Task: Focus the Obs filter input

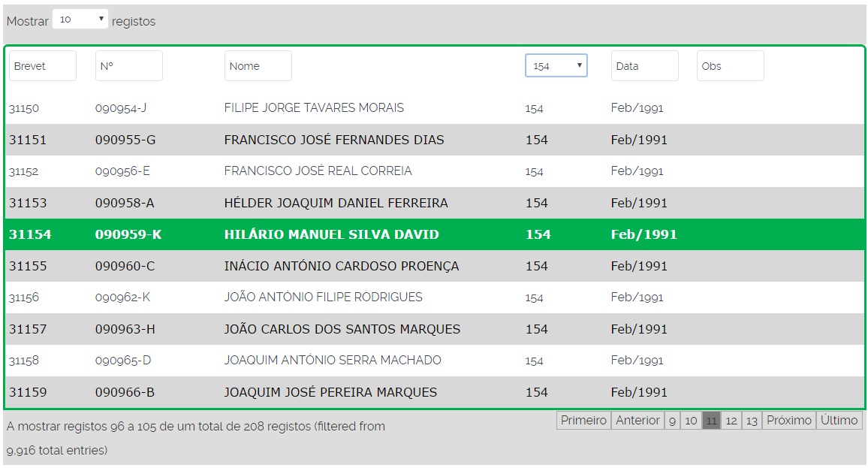Action: [730, 66]
